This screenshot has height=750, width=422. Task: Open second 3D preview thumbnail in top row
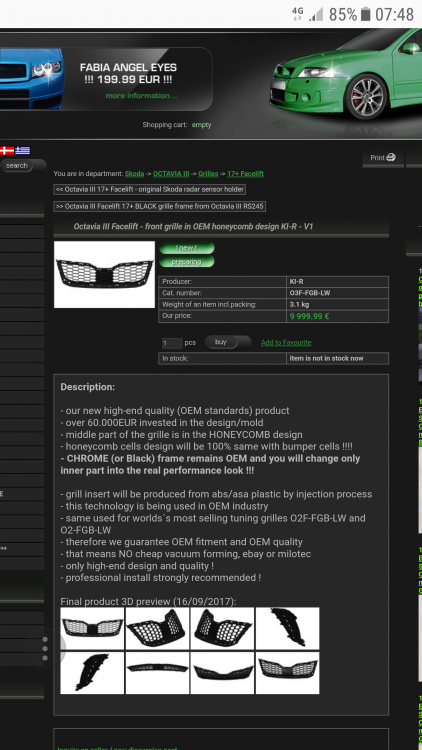point(157,628)
